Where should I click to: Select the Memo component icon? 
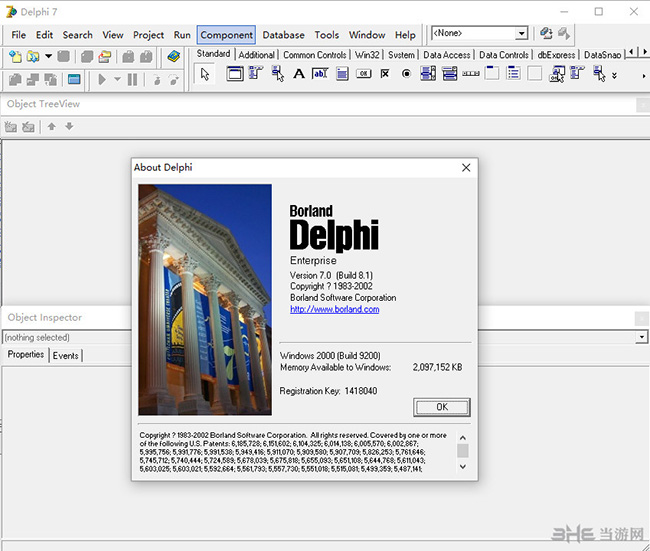pos(342,74)
